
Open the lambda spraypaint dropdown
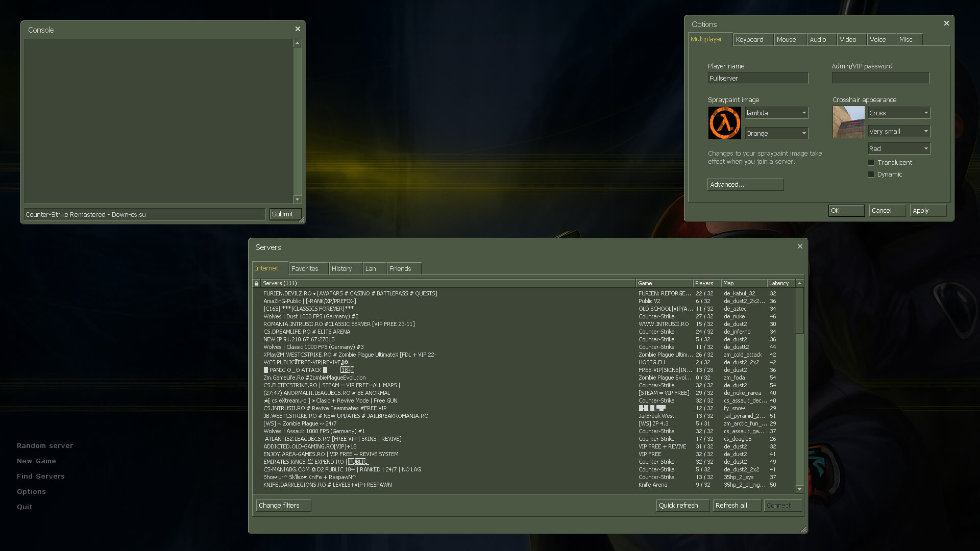click(x=776, y=113)
